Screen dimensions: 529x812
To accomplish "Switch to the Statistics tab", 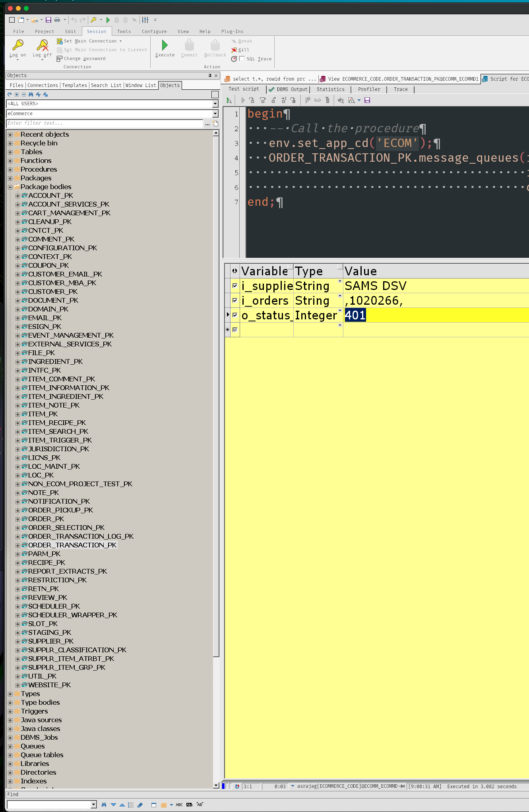I will coord(331,89).
